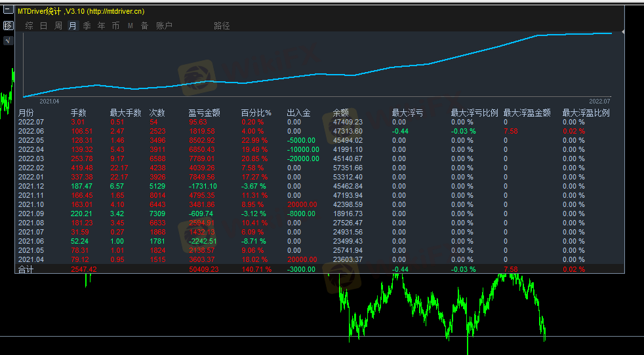Image resolution: width=644 pixels, height=355 pixels.
Task: Click the 月份 column header
Action: point(26,113)
